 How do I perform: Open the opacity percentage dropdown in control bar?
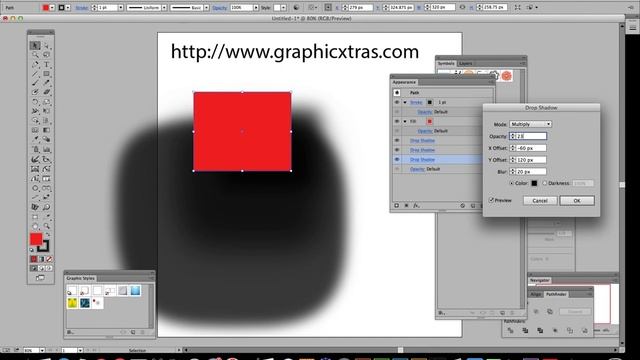tap(256, 8)
